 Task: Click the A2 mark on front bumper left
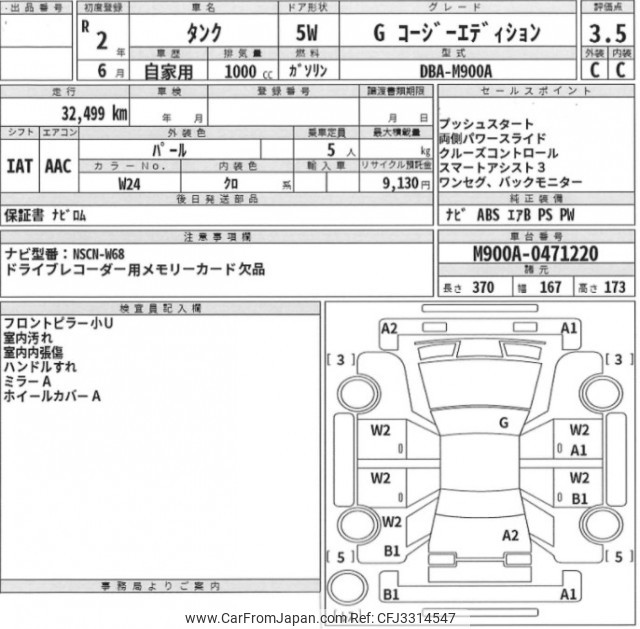(389, 328)
